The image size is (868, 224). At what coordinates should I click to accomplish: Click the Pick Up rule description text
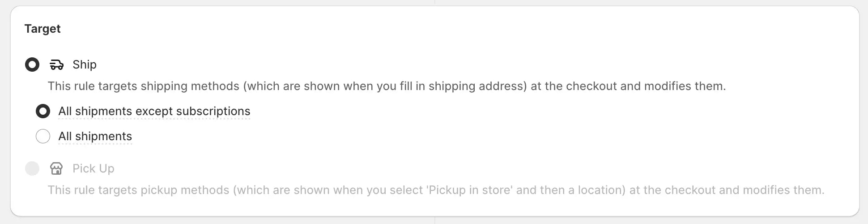point(436,190)
